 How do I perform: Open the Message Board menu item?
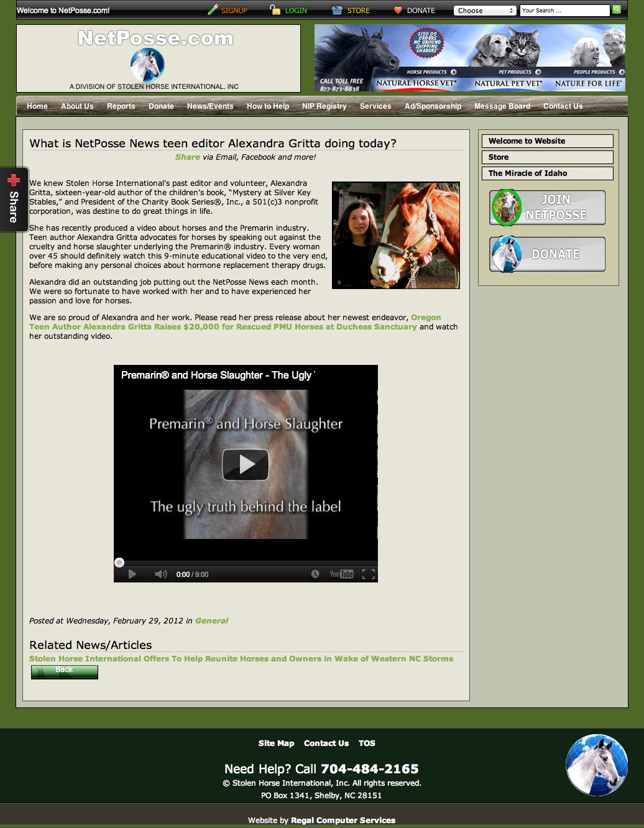[502, 106]
